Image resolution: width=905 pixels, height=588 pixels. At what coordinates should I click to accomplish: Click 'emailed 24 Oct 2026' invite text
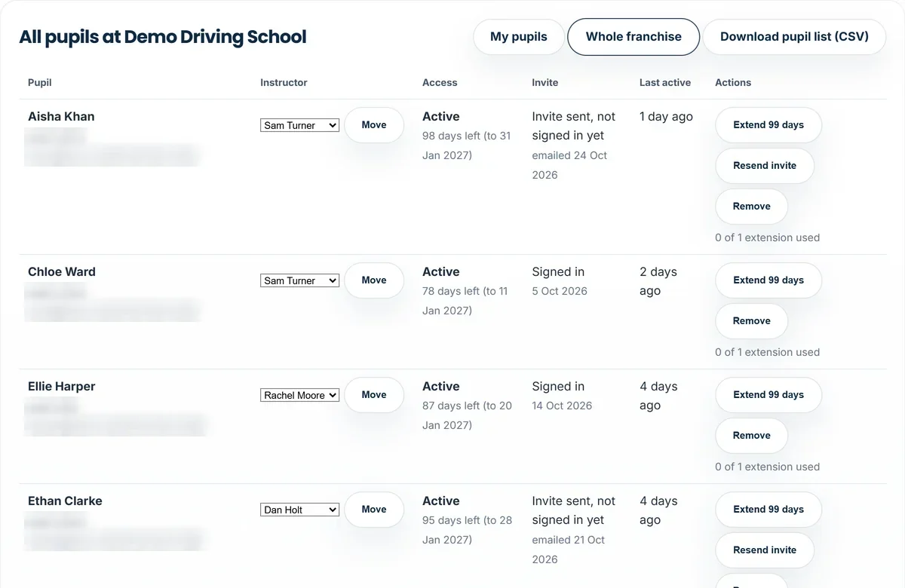point(569,165)
